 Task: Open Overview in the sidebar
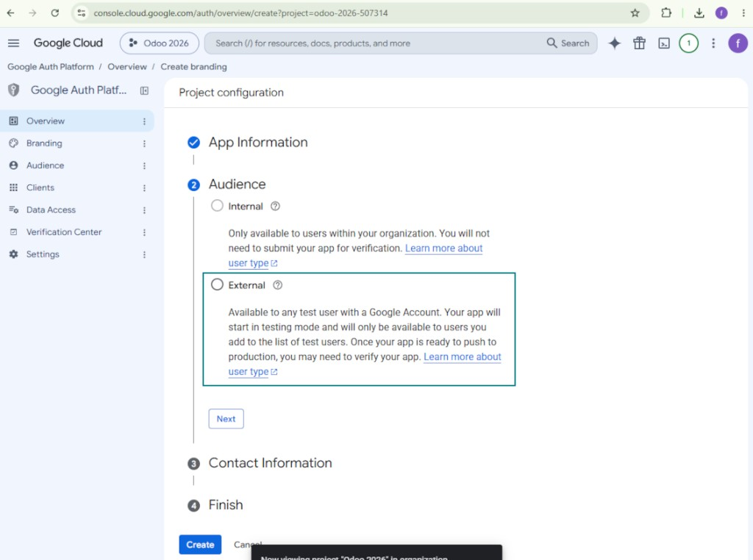(76, 121)
